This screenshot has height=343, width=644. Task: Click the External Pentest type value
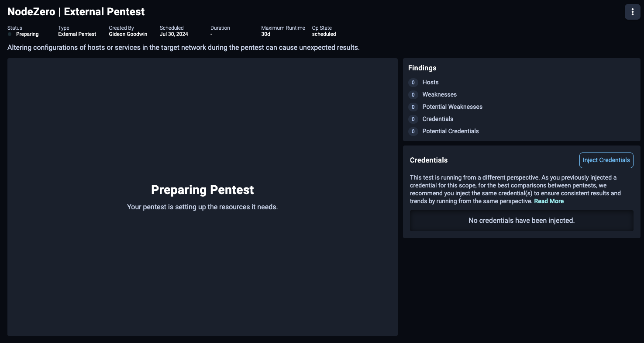77,34
